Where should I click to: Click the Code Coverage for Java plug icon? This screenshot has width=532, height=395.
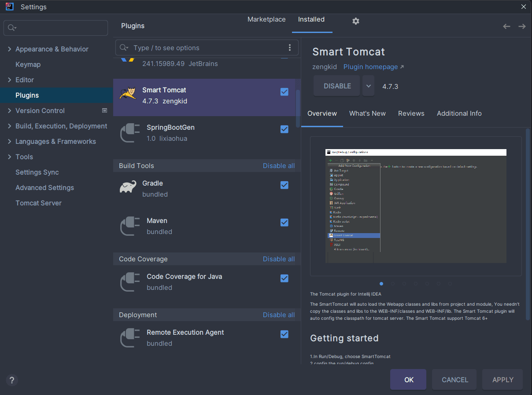(130, 282)
